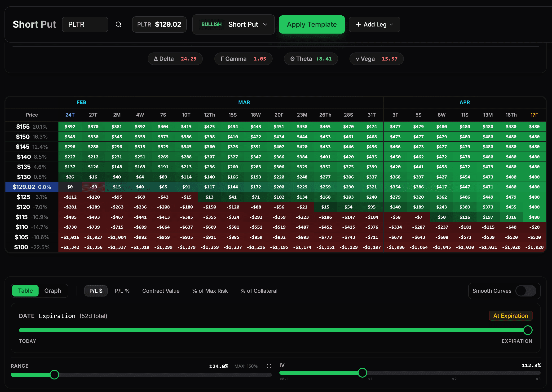Image resolution: width=552 pixels, height=392 pixels.
Task: Click the $100 price row label
Action: [x=32, y=247]
